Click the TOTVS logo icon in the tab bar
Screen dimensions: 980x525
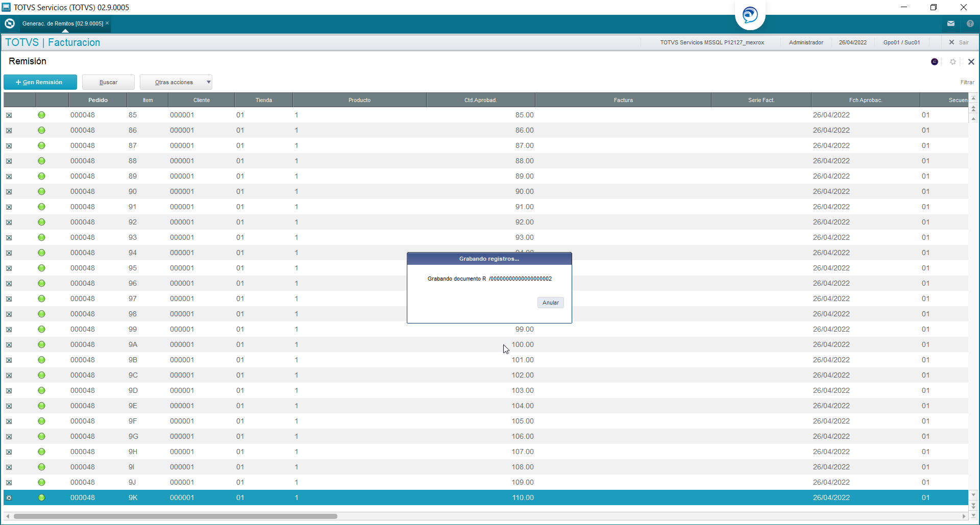pyautogui.click(x=9, y=23)
